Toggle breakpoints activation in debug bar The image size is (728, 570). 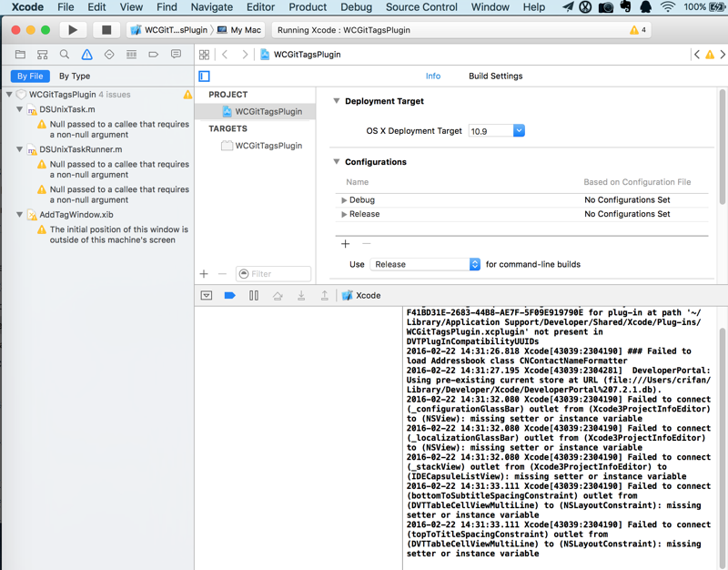230,295
